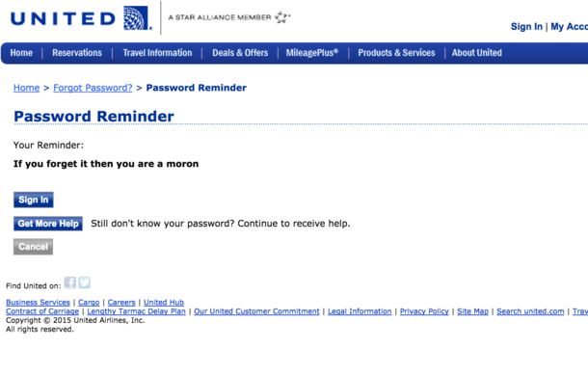Click the Star Alliance member logo
The height and width of the screenshot is (375, 588).
coord(229,17)
